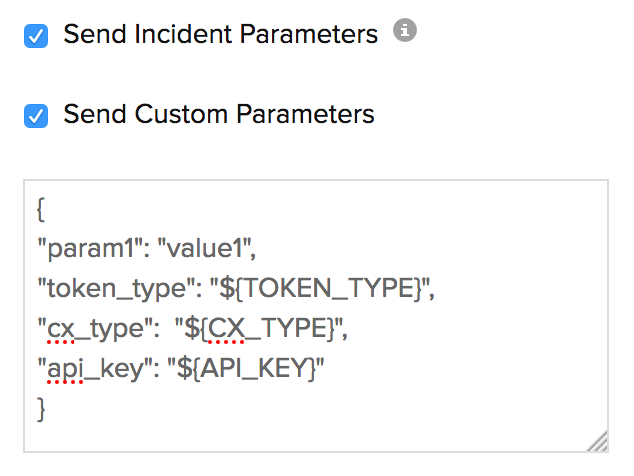The image size is (634, 476).
Task: Disable the Send Custom Parameters checkbox
Action: pyautogui.click(x=36, y=116)
